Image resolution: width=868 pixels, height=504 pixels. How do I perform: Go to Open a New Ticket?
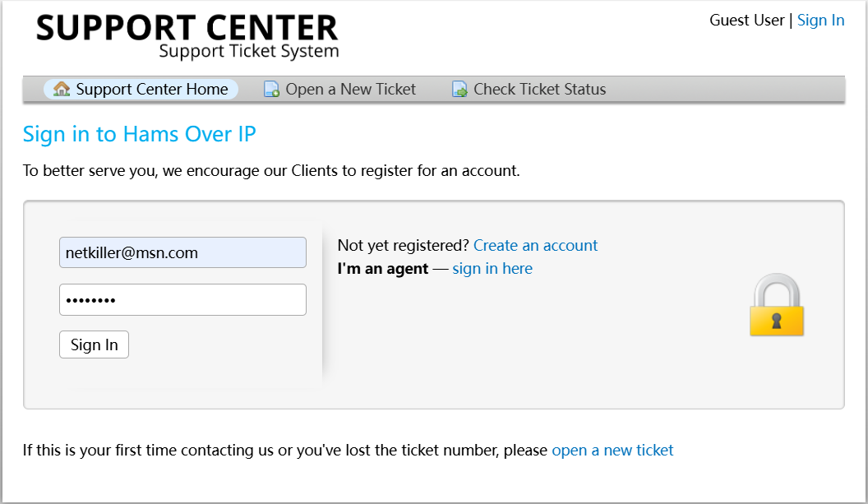[x=340, y=89]
